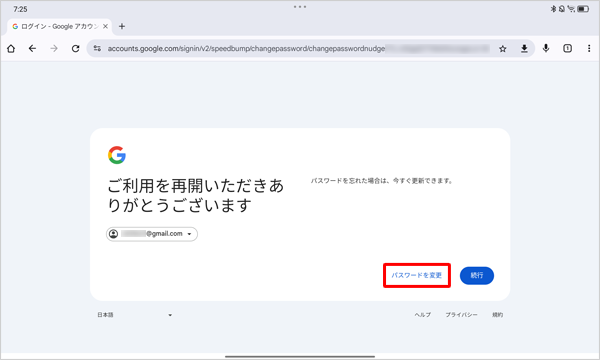Open Chrome three-dot menu
Viewport: 600px width, 360px height.
point(589,49)
